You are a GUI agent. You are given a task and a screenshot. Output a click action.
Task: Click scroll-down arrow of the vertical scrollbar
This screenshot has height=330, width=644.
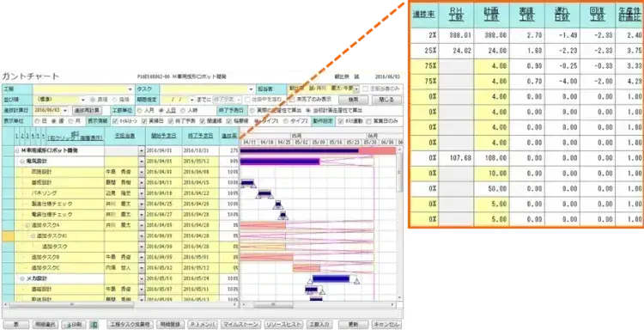[x=400, y=297]
